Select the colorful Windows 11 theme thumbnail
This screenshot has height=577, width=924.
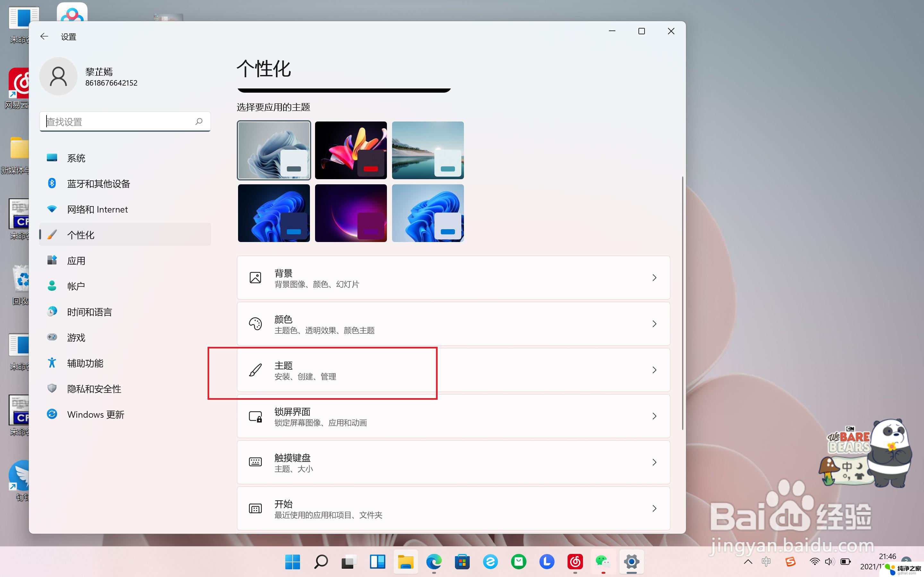pyautogui.click(x=351, y=150)
